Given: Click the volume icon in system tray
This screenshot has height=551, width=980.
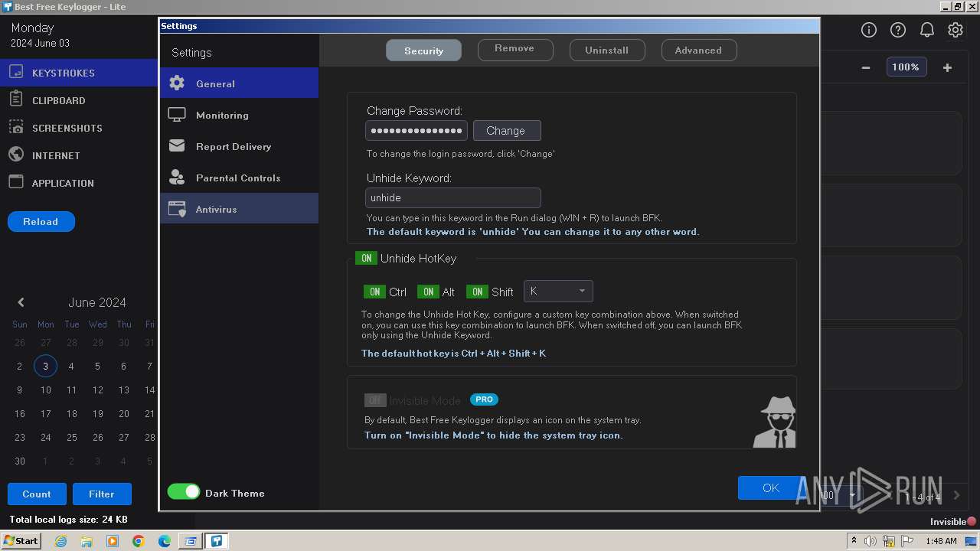Looking at the screenshot, I should coord(871,541).
